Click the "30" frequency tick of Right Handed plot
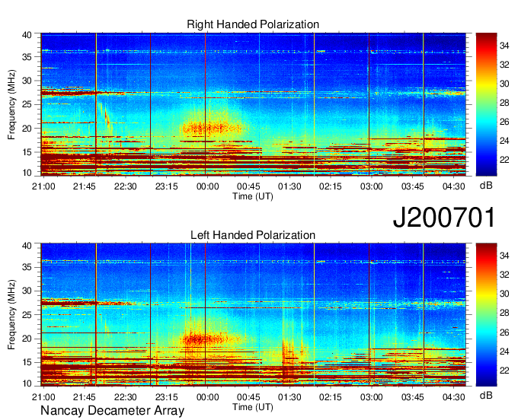The height and width of the screenshot is (420, 518). [x=27, y=81]
